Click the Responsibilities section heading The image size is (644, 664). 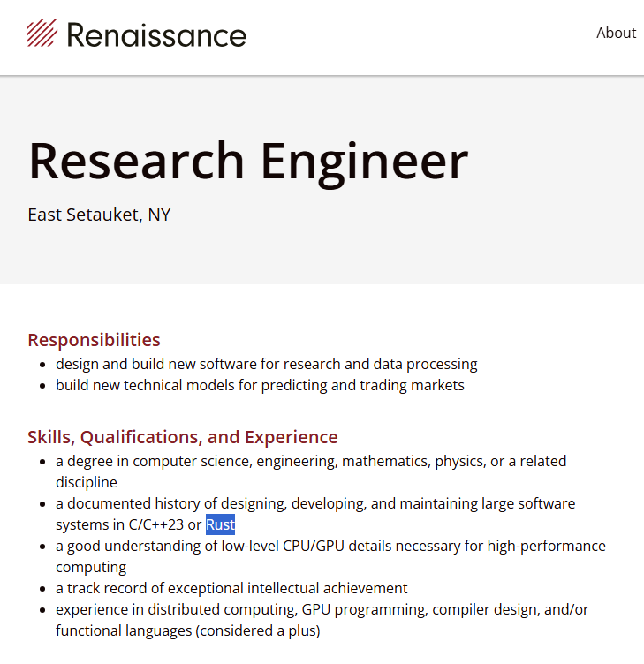pyautogui.click(x=94, y=340)
